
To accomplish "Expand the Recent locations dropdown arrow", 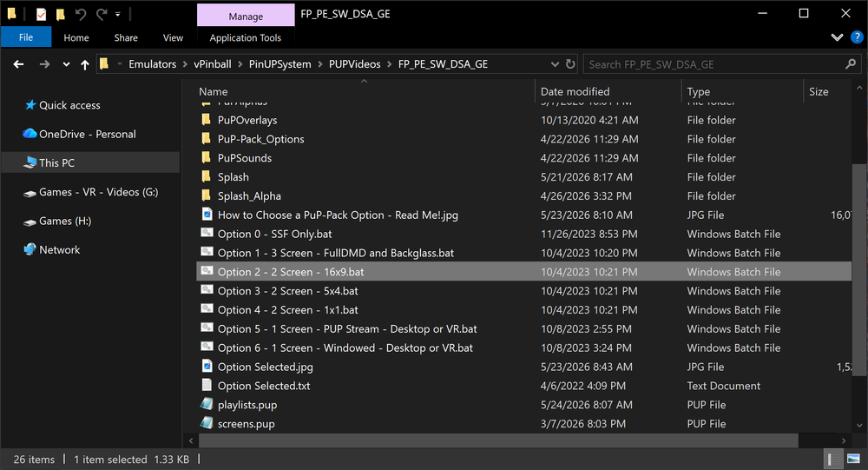I will 66,64.
